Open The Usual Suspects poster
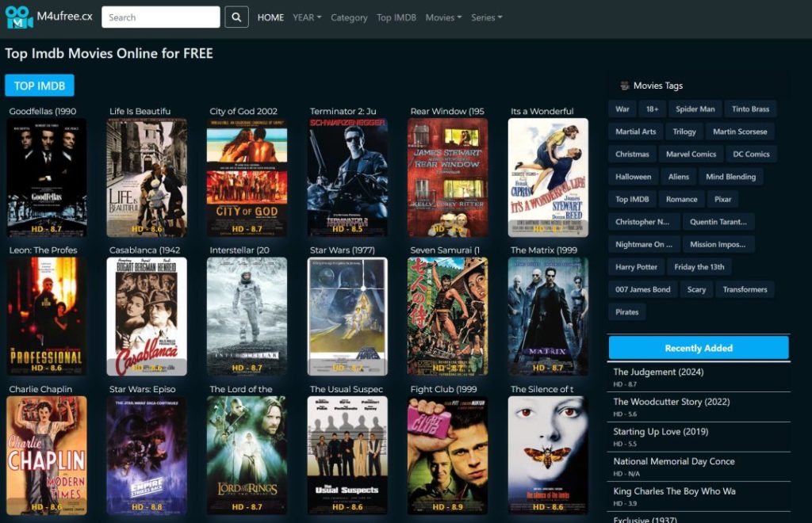The image size is (812, 523). click(347, 455)
